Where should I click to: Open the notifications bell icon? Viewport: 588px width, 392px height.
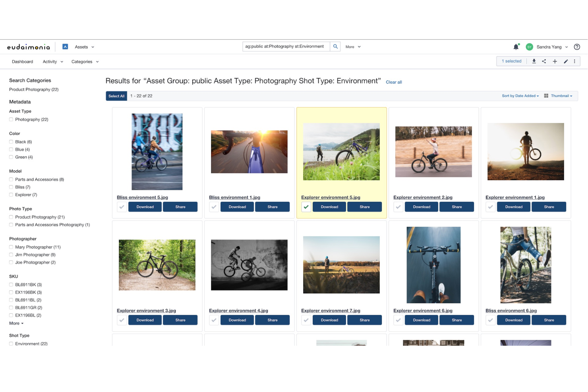click(516, 46)
